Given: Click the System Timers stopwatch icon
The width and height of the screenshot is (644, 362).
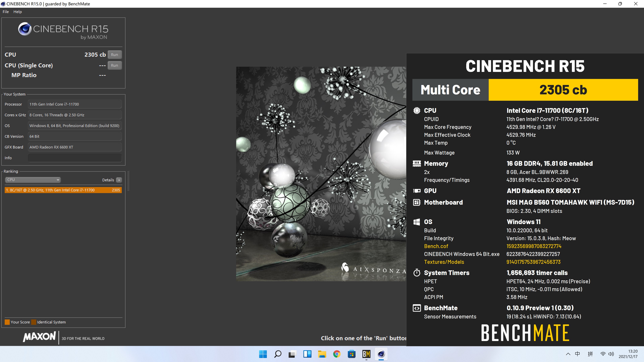Looking at the screenshot, I should (417, 273).
